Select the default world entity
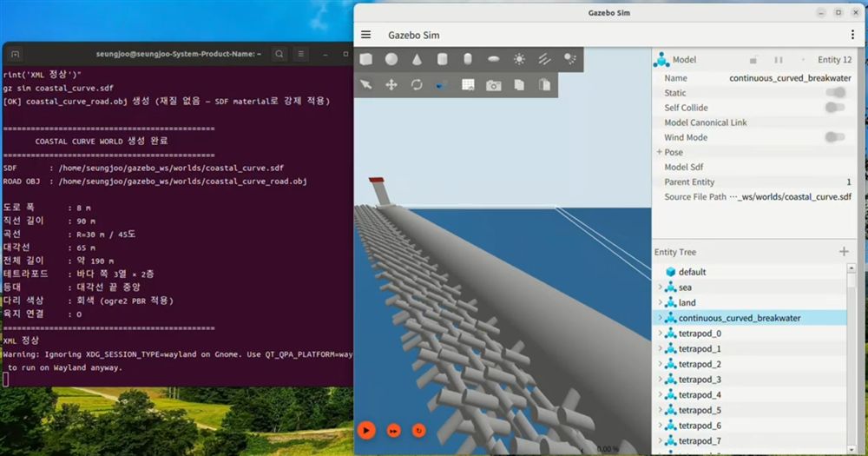Viewport: 868px width, 456px height. pos(692,272)
